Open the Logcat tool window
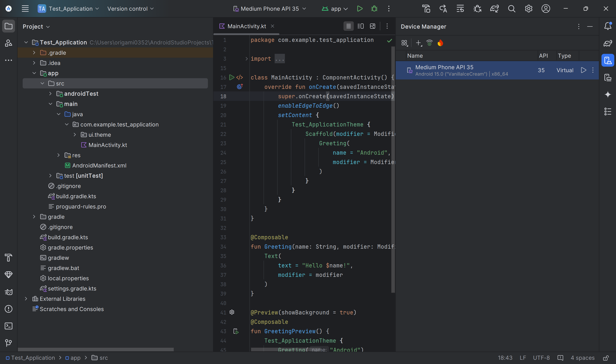 (x=9, y=292)
